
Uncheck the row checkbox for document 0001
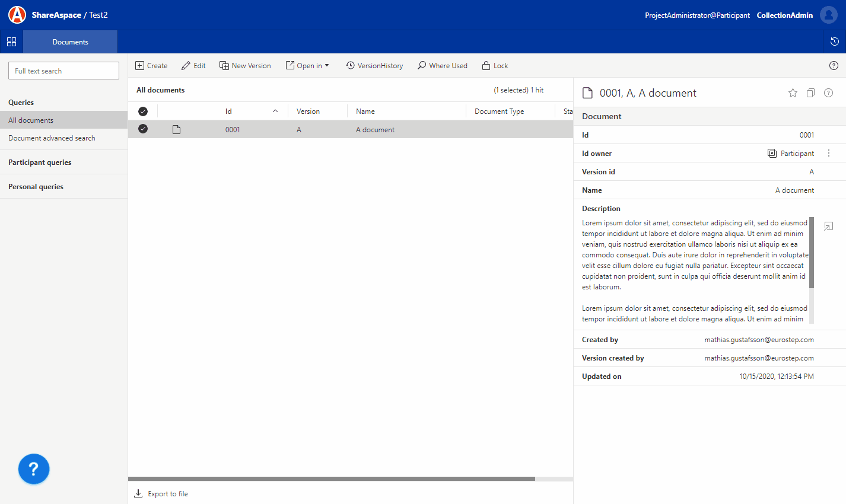pyautogui.click(x=143, y=129)
